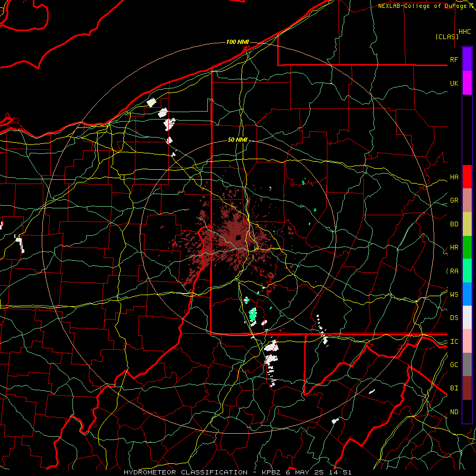This screenshot has height=476, width=476.
Task: Click the GC gray legend swatch
Action: [x=467, y=364]
